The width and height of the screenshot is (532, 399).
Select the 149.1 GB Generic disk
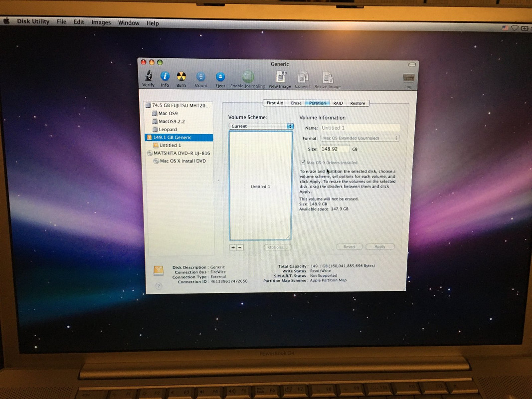pyautogui.click(x=179, y=138)
